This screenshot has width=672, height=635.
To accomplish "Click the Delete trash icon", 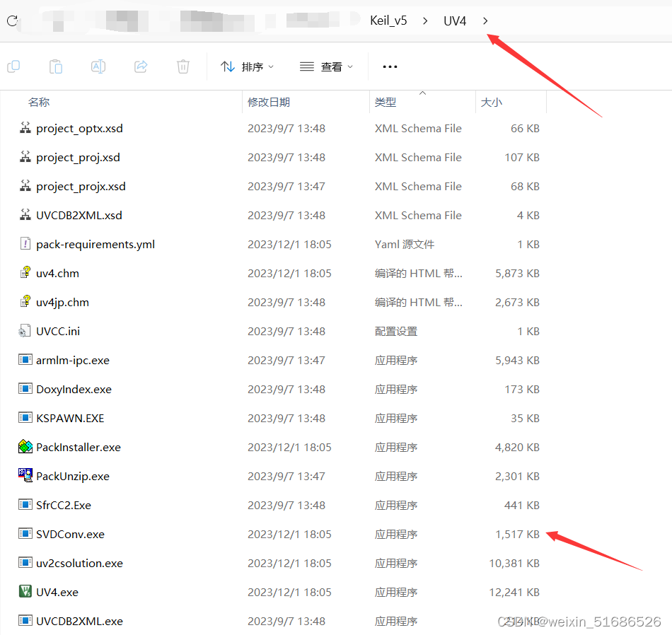I will tap(183, 66).
